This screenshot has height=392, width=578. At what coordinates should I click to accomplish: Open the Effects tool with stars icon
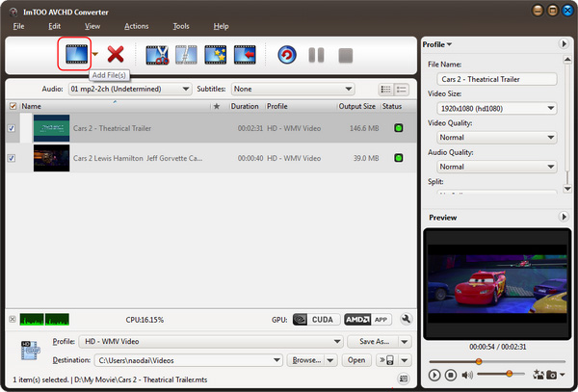216,55
